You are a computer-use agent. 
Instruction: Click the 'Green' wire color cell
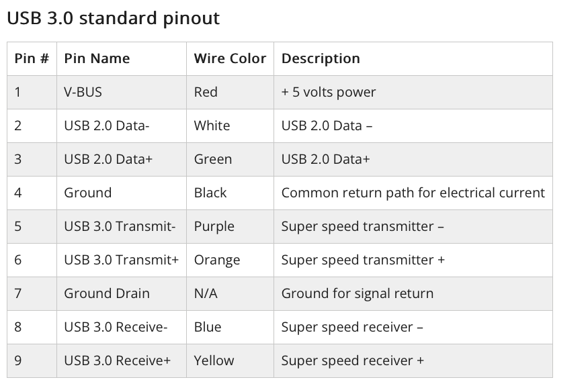tap(230, 159)
